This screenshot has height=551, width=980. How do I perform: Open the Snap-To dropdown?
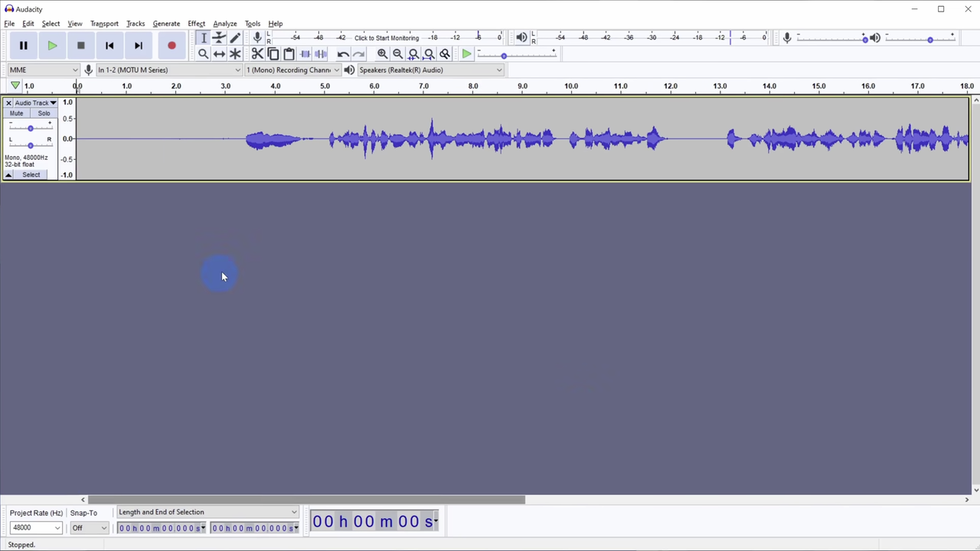tap(88, 527)
